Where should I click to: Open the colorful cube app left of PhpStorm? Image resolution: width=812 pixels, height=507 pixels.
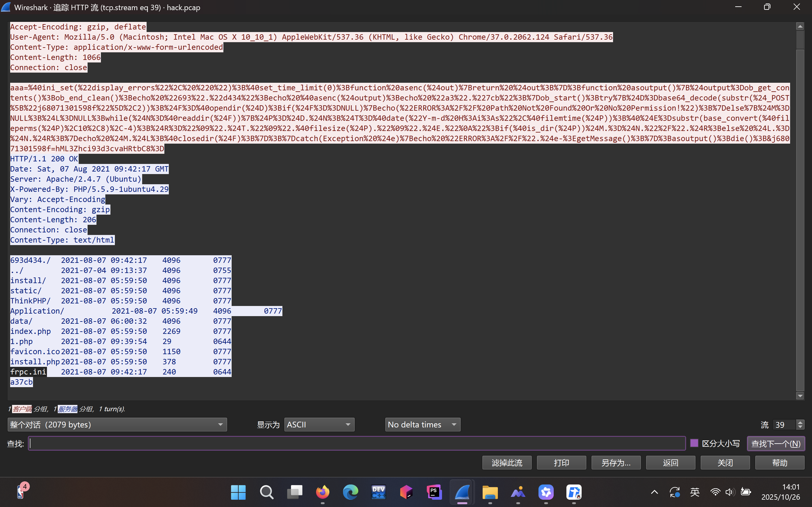coord(406,492)
